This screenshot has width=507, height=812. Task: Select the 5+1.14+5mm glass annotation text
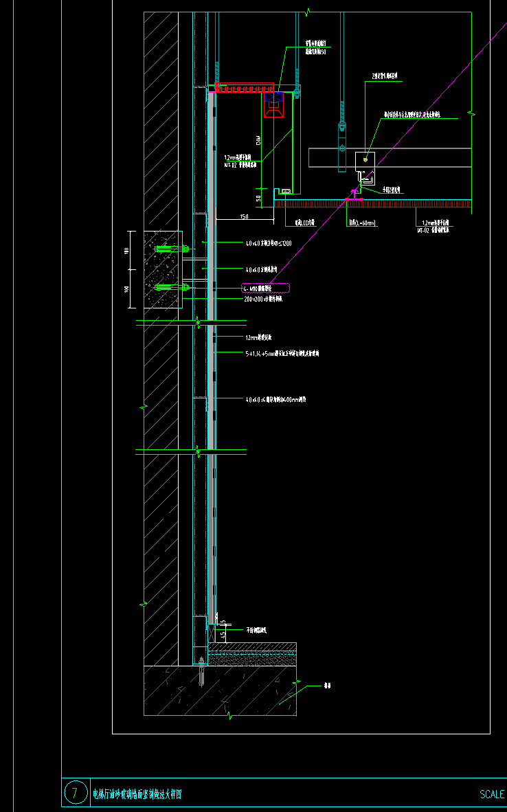pyautogui.click(x=282, y=353)
